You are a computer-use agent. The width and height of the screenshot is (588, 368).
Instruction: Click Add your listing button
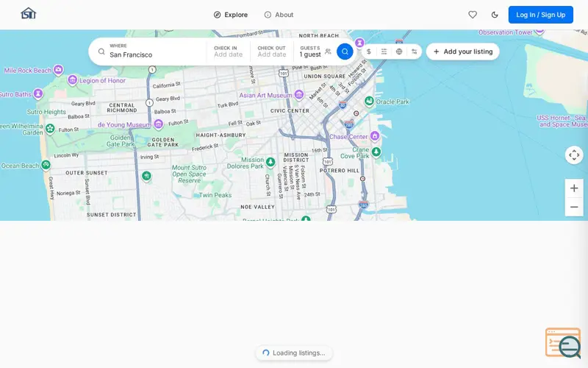click(463, 52)
